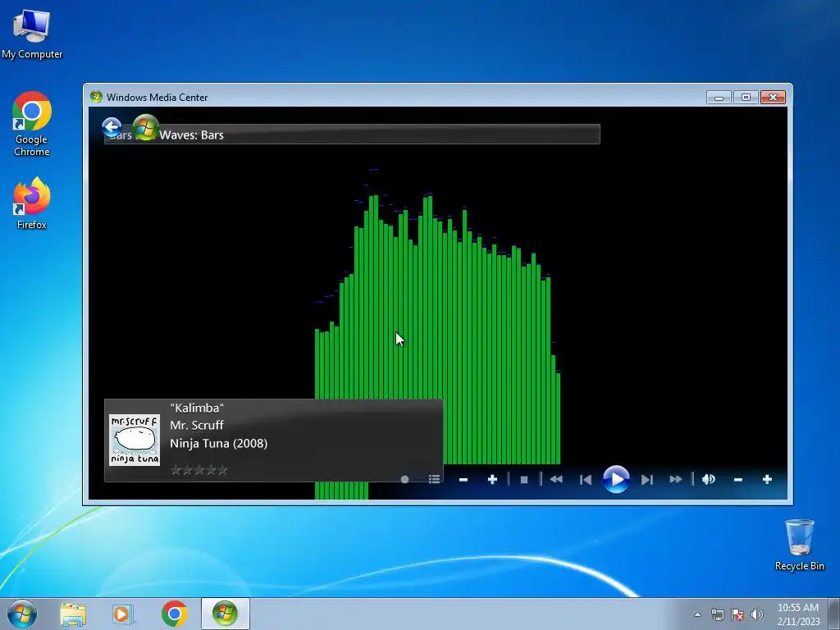Select the Recycle Bin desktop icon
The width and height of the screenshot is (840, 630).
799,545
